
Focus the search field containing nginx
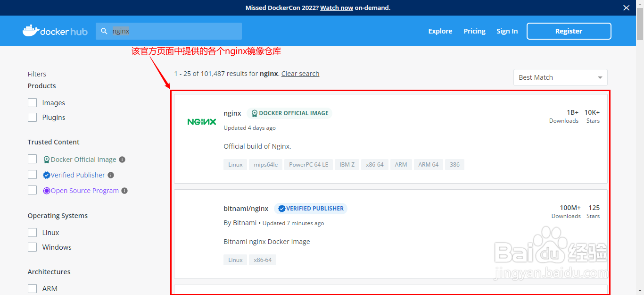(x=169, y=31)
